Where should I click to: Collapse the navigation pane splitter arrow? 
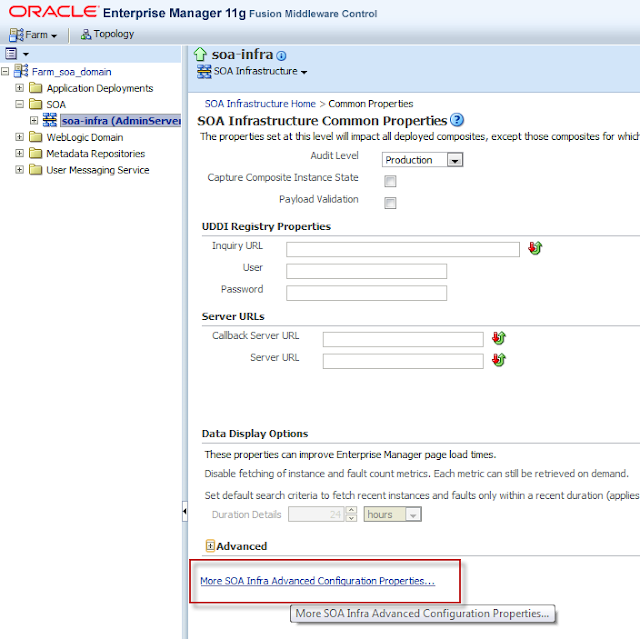(185, 511)
